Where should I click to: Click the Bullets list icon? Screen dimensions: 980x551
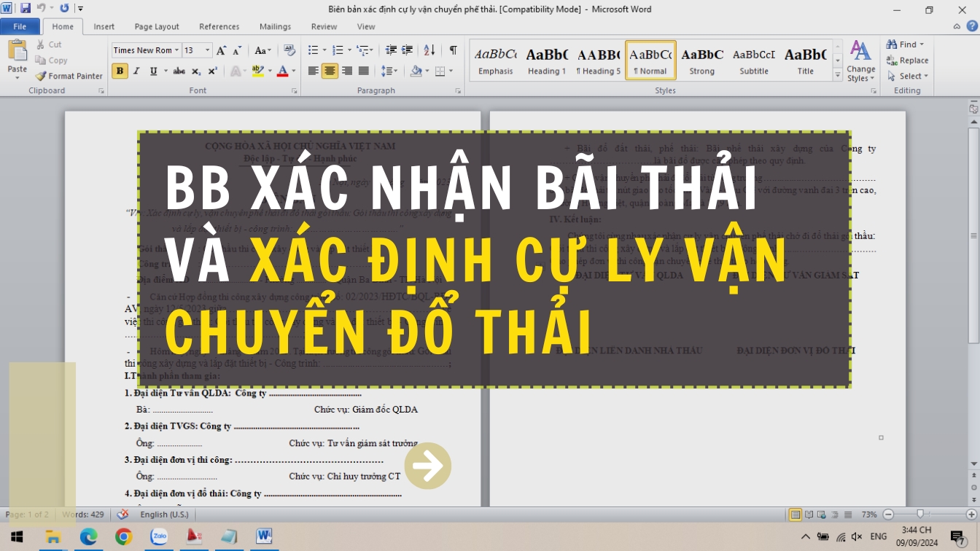tap(313, 50)
